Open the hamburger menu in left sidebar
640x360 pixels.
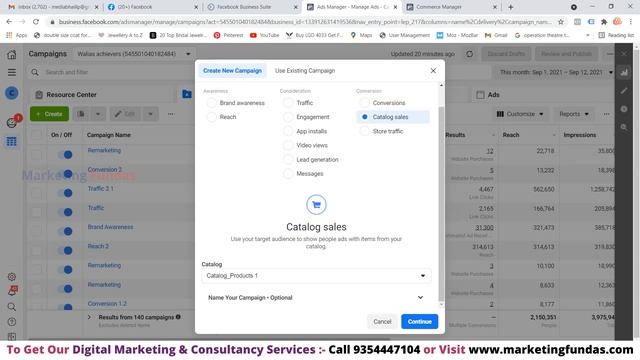[x=12, y=72]
